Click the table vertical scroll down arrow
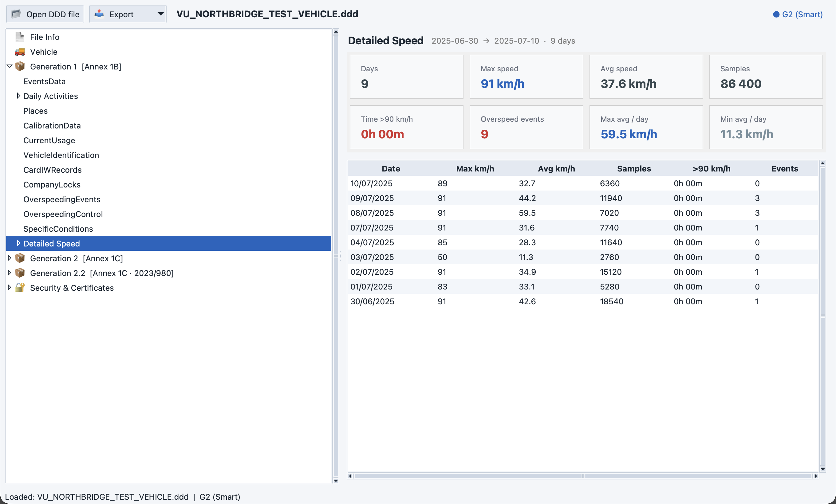This screenshot has width=836, height=504. (x=822, y=469)
